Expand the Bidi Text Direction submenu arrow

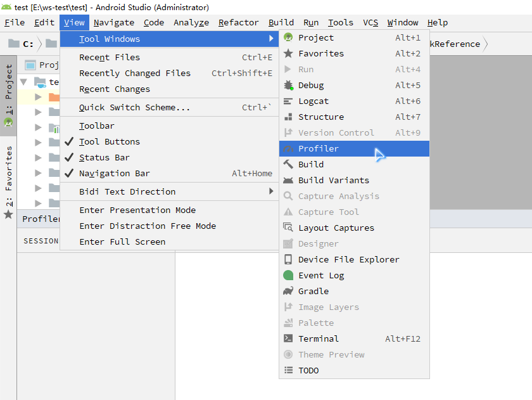click(271, 191)
